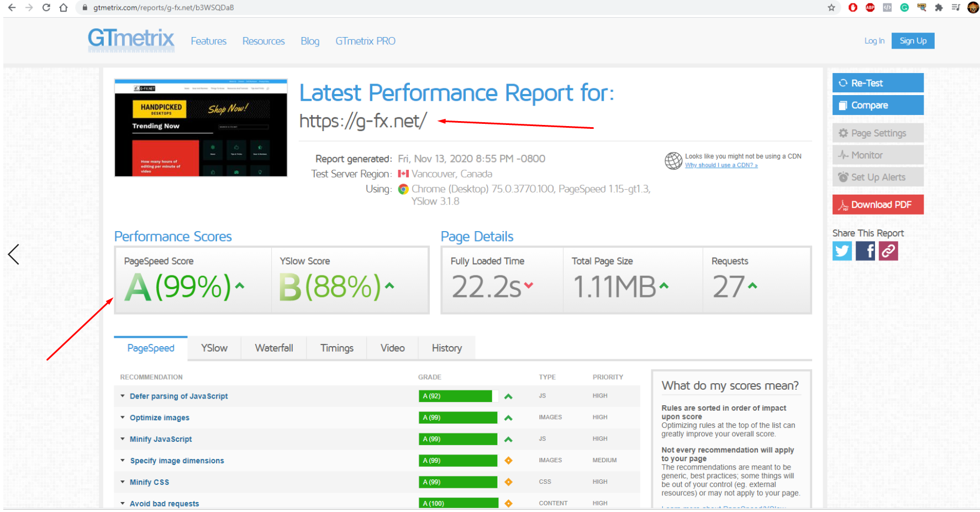Open the YSlow tab
This screenshot has height=512, width=980.
point(214,348)
